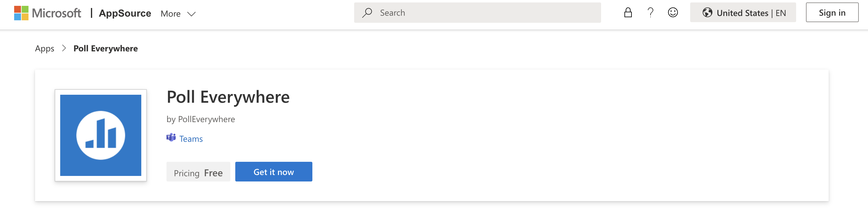
Task: Open the Teams product link
Action: point(191,139)
